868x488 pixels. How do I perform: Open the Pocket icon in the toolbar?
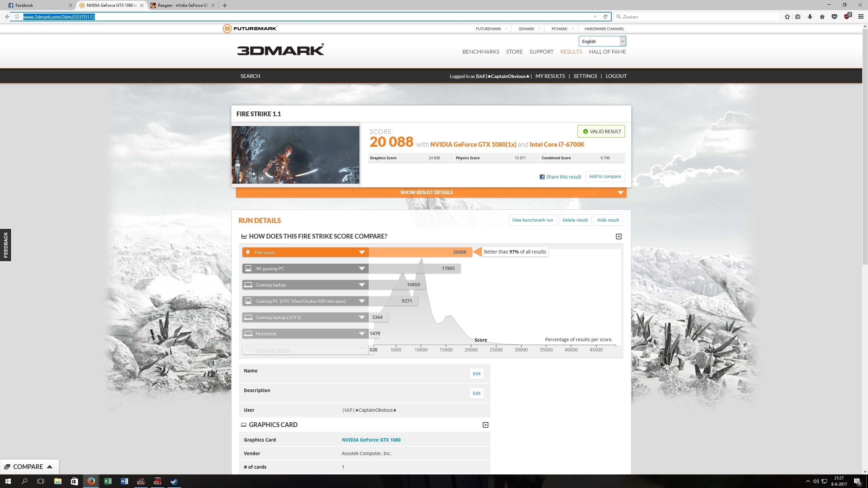[834, 17]
